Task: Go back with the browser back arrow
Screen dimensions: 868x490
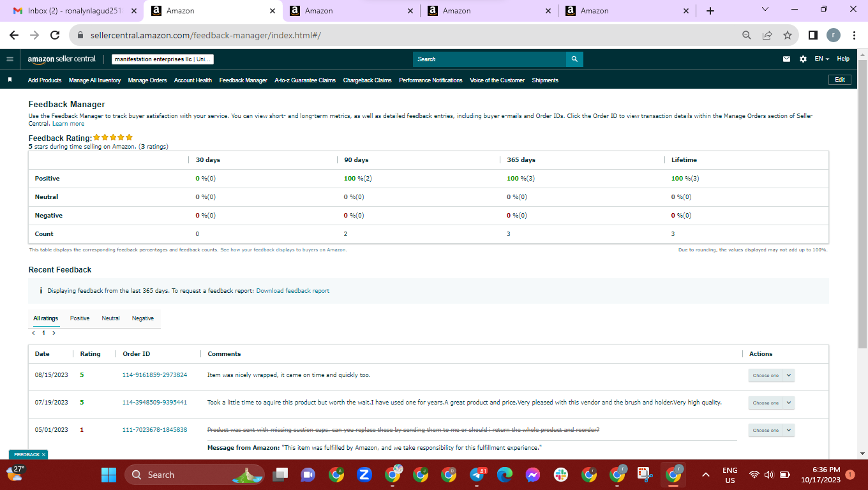Action: pos(14,35)
